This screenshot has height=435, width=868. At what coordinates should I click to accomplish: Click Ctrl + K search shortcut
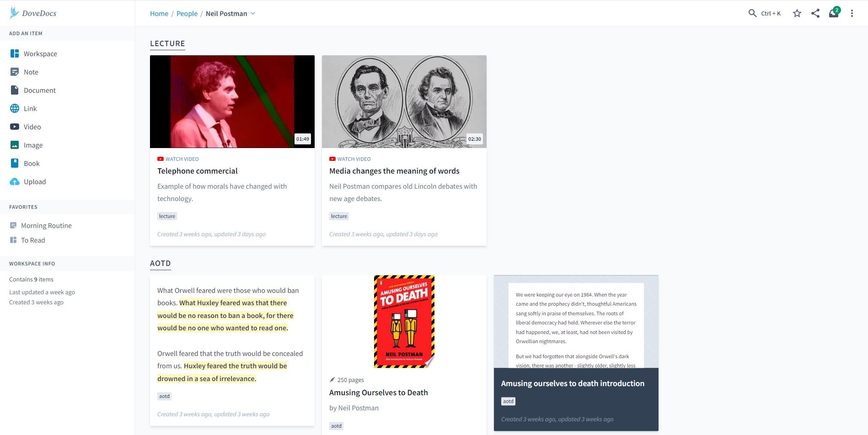771,13
